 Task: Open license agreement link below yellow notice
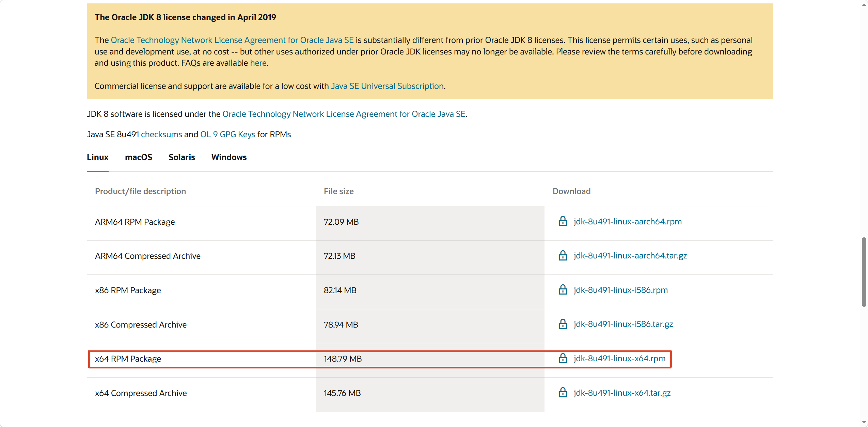click(344, 114)
